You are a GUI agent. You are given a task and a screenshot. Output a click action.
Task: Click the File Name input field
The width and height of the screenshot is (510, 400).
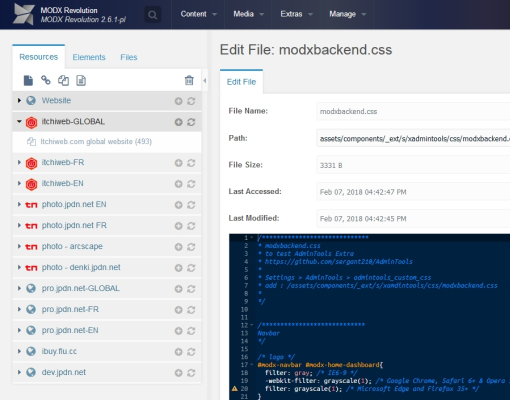[x=413, y=111]
